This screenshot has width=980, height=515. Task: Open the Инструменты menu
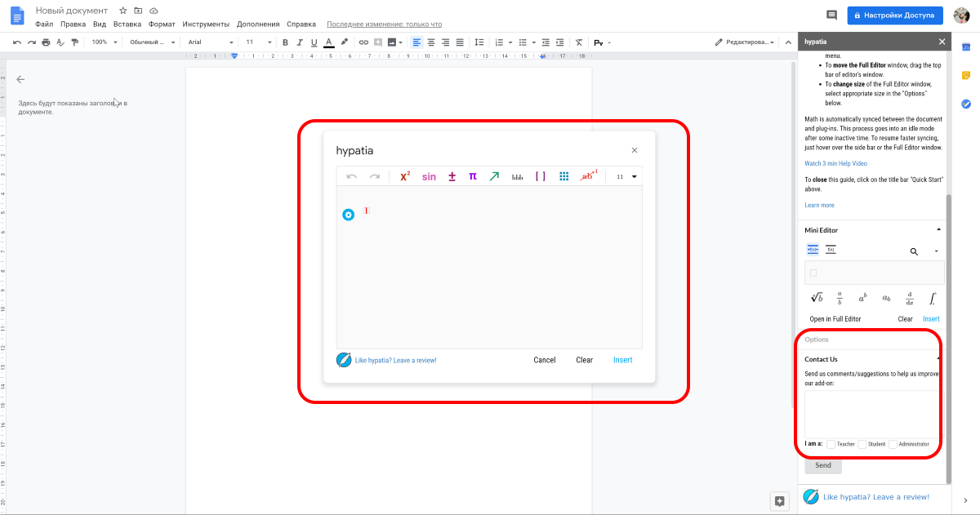206,24
